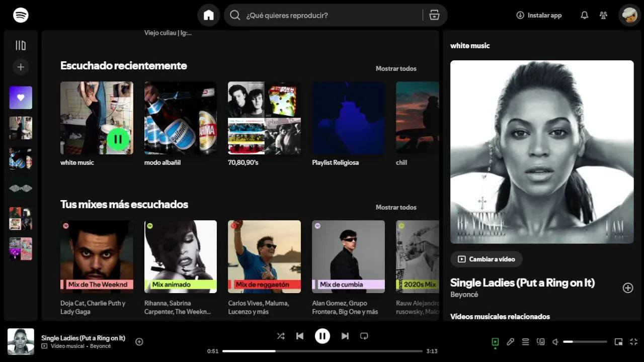Open the white music playlist card
The width and height of the screenshot is (644, 362).
point(97,124)
